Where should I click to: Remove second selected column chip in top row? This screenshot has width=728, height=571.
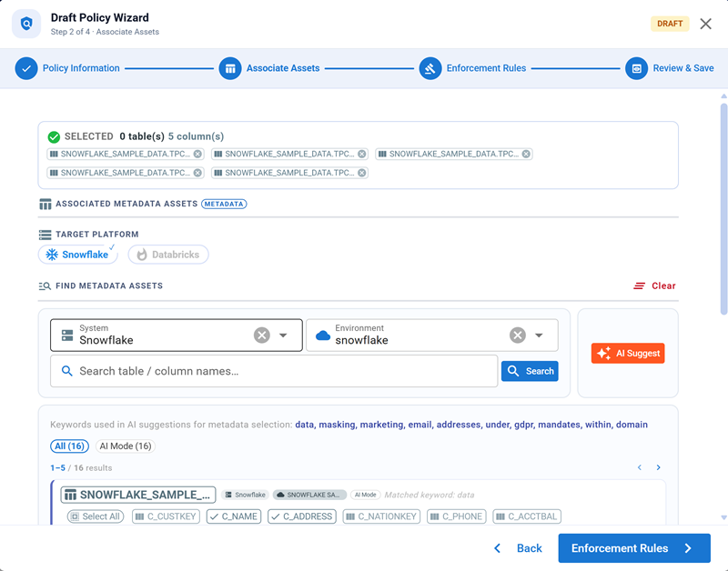[x=361, y=154]
